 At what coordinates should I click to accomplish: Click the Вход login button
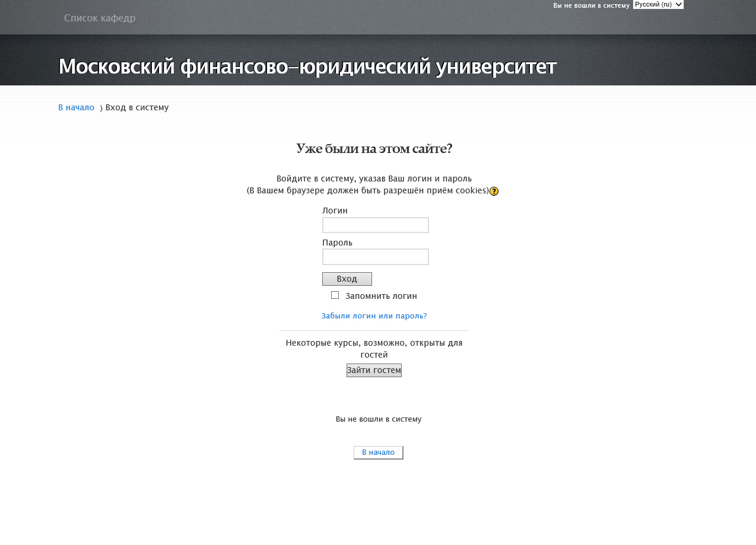pyautogui.click(x=347, y=279)
